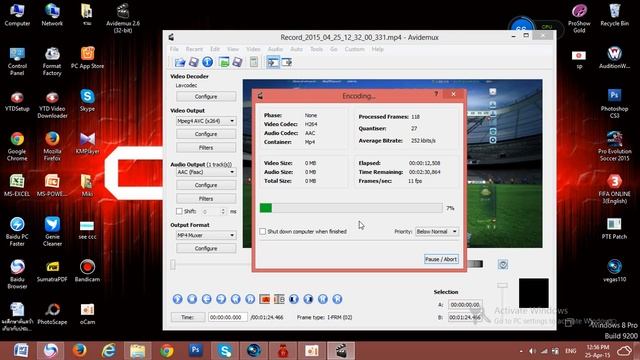Click the Selection B time field
Image resolution: width=640 pixels, height=360 pixels.
pyautogui.click(x=465, y=317)
